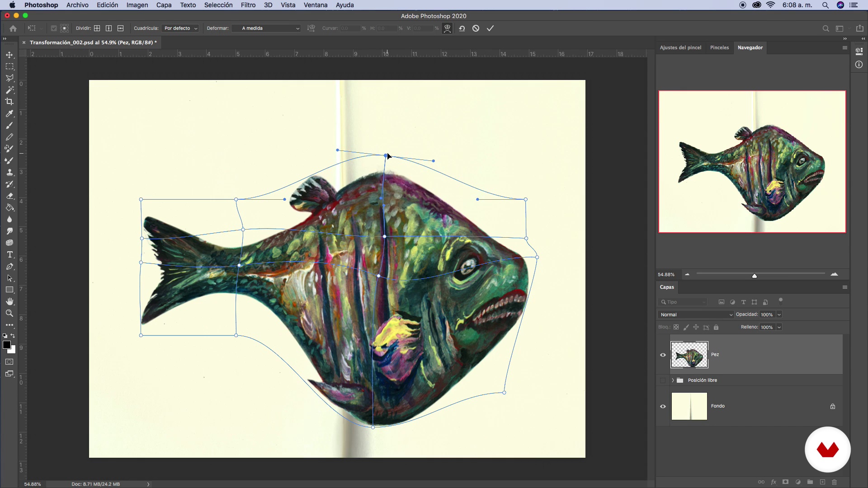Create a new layer with plus icon
This screenshot has width=868, height=488.
point(822,482)
